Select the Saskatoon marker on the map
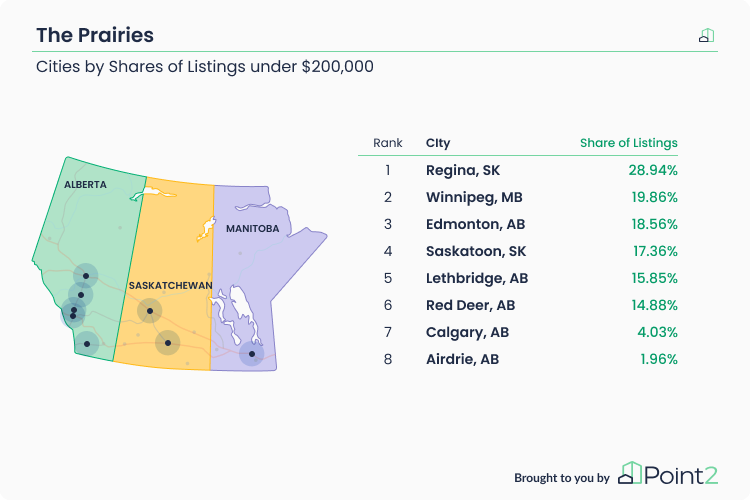This screenshot has height=500, width=750. tap(150, 311)
